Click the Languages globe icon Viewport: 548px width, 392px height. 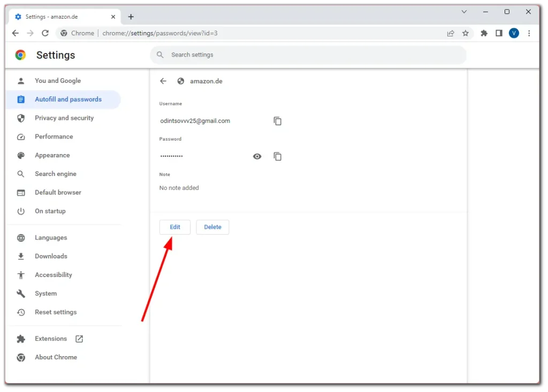point(21,237)
